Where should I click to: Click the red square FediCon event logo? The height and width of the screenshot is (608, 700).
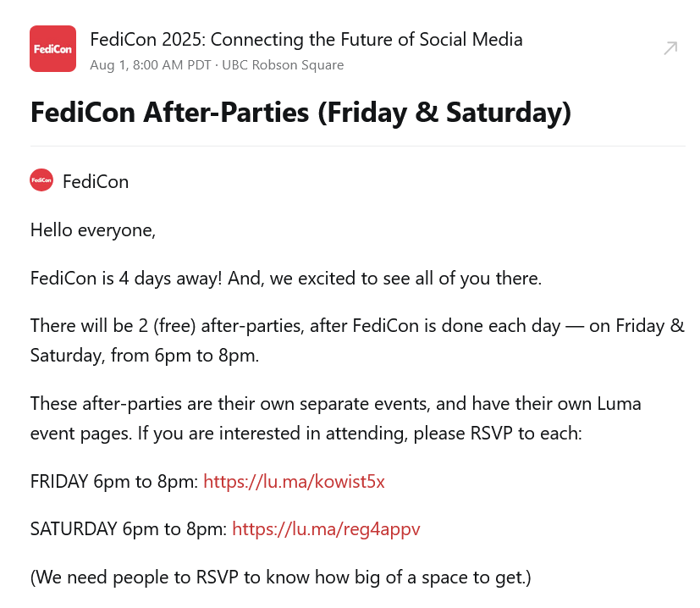click(52, 49)
